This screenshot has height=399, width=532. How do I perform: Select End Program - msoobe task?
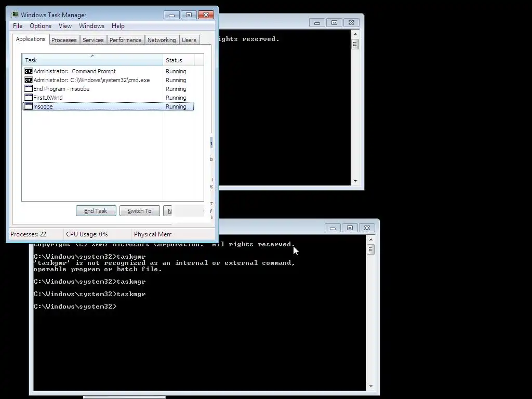[108, 89]
